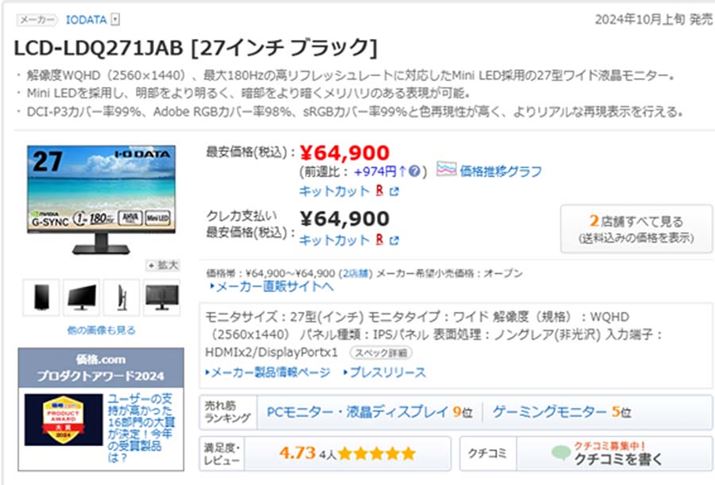Click the スペック詳細 button

(x=376, y=354)
